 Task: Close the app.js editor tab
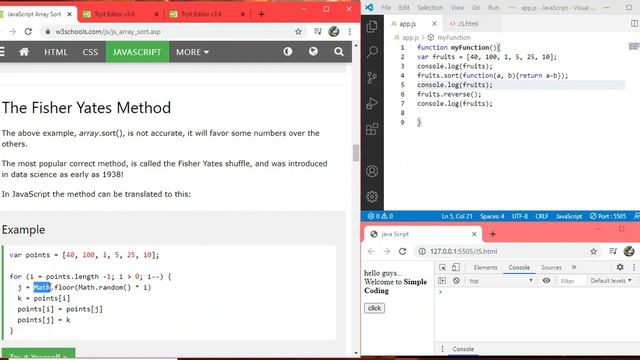coord(434,24)
